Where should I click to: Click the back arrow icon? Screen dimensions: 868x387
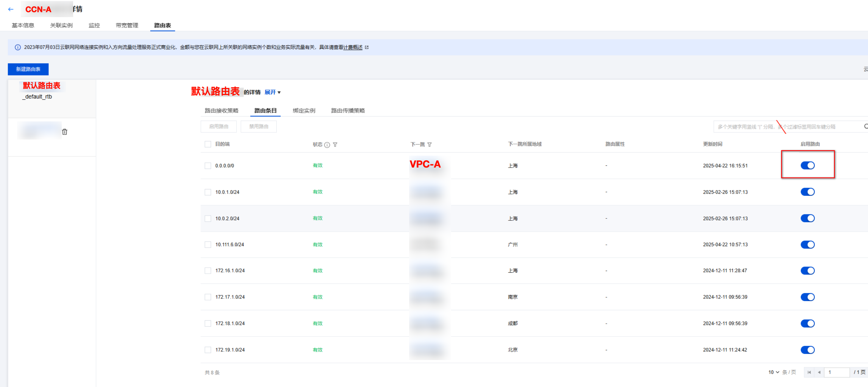point(11,9)
